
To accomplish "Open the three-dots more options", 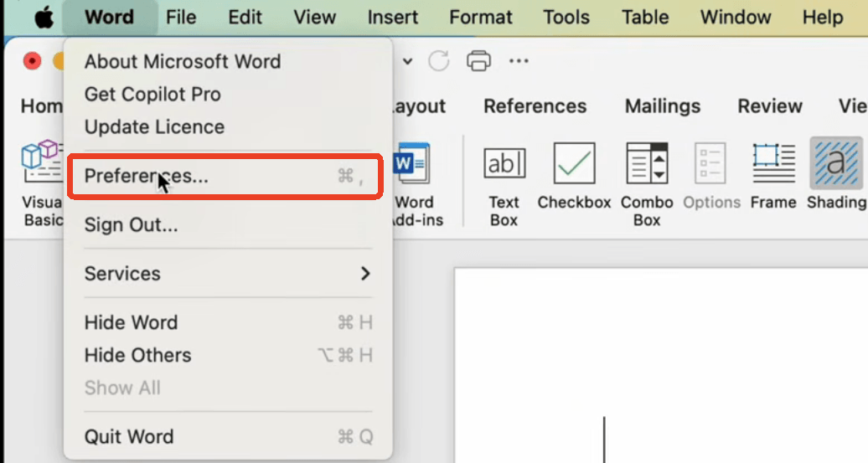I will 519,61.
